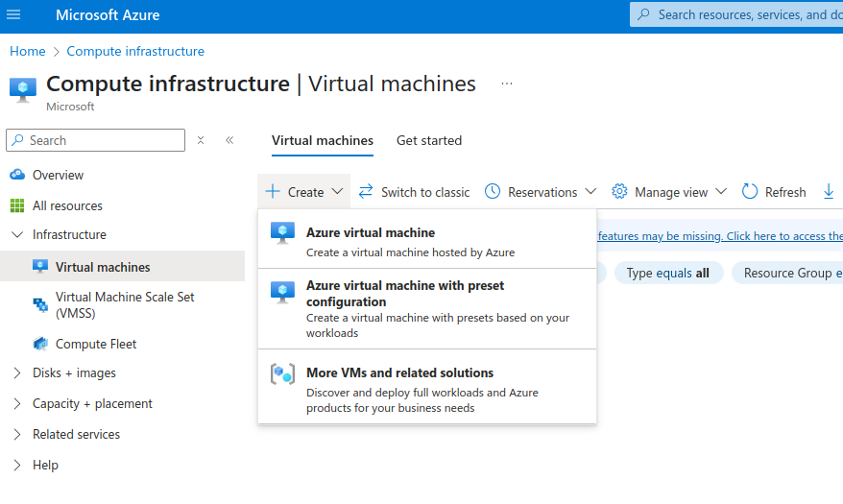The height and width of the screenshot is (504, 843).
Task: Click the top search resources field
Action: pos(739,14)
